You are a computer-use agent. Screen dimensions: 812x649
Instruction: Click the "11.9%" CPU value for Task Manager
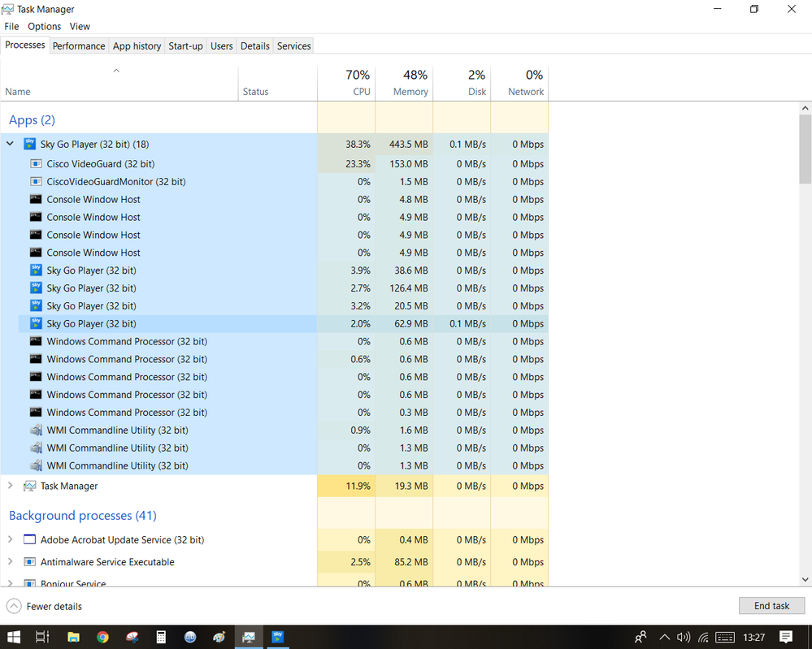[358, 486]
